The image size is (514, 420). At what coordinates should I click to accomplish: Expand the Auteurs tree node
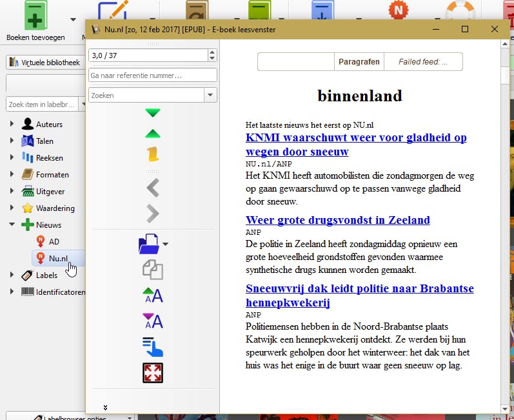click(x=12, y=124)
